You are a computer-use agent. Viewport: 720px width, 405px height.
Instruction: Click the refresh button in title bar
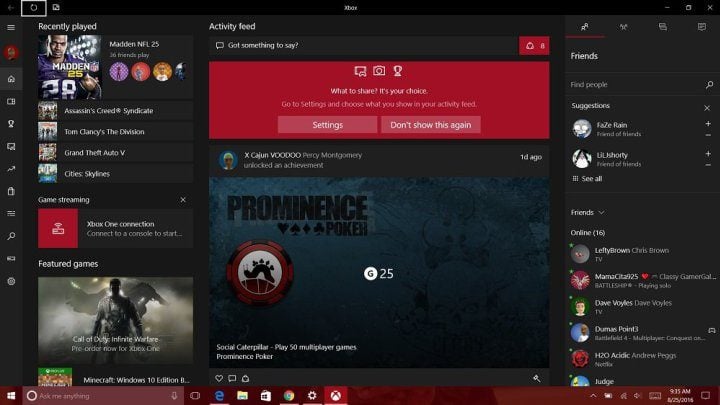tap(34, 7)
